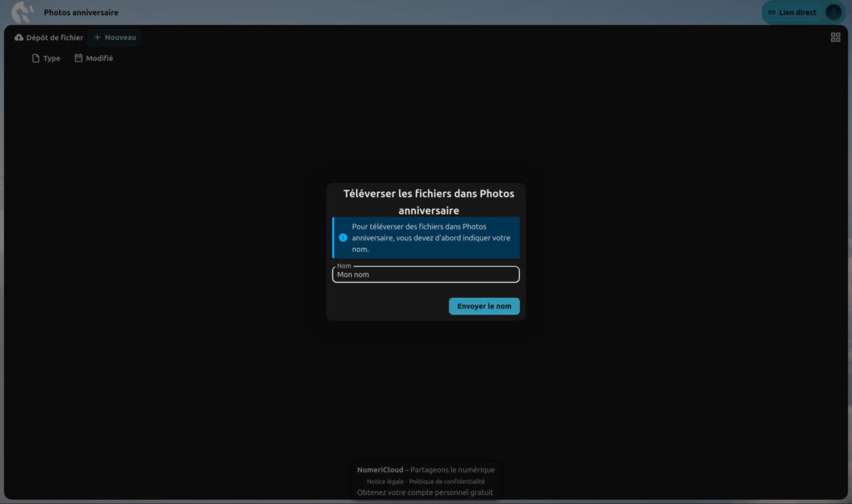Click the chain link icon in Lien direct
The height and width of the screenshot is (504, 852).
pyautogui.click(x=771, y=12)
